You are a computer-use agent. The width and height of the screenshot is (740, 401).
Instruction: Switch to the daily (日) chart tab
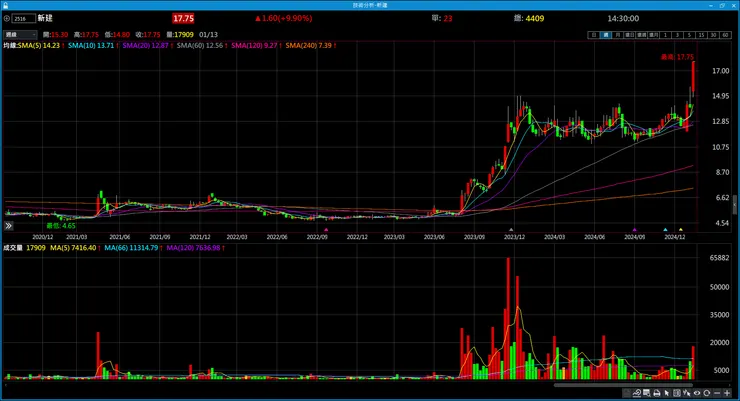594,35
